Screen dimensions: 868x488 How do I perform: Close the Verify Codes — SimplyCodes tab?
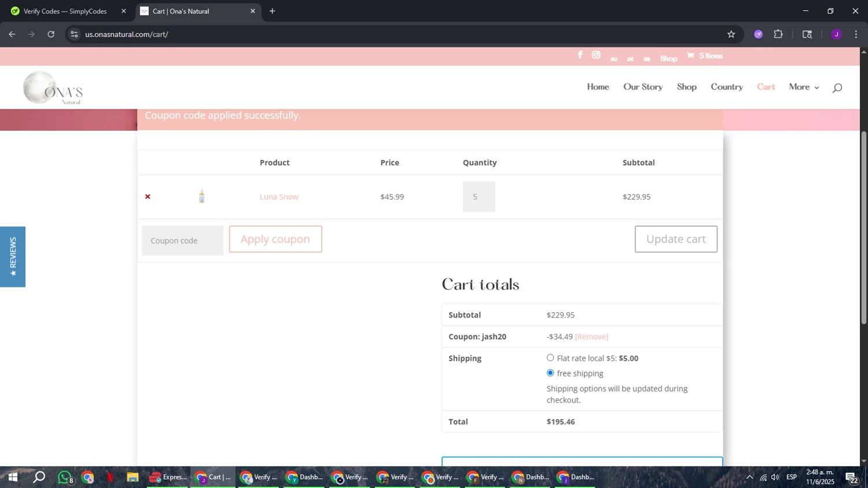point(123,11)
